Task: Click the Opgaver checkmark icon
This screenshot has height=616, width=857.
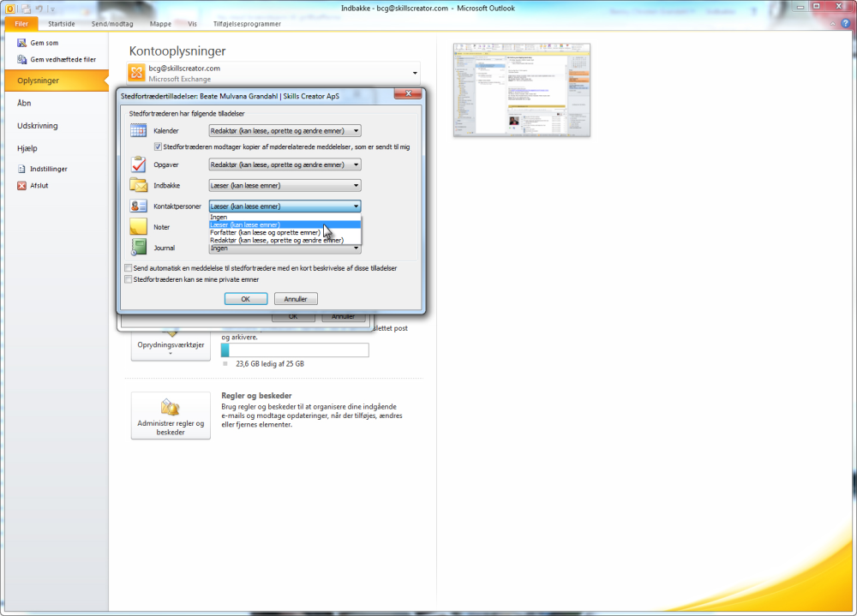Action: point(138,164)
